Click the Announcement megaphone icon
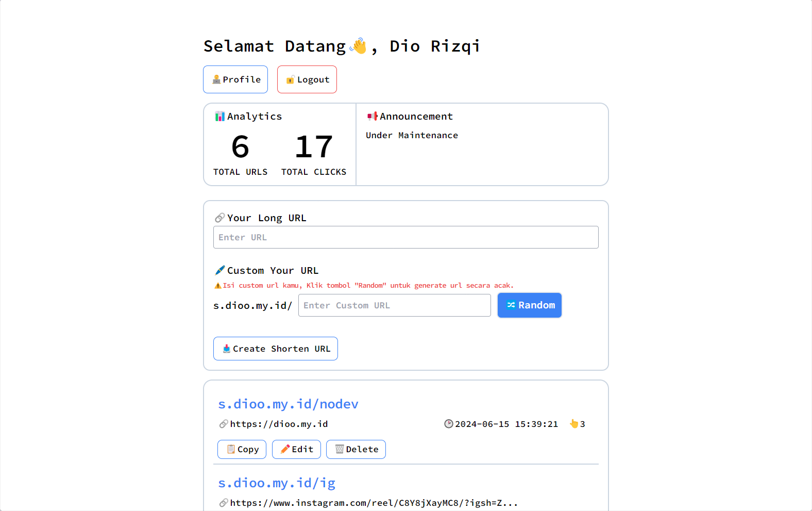 tap(373, 116)
